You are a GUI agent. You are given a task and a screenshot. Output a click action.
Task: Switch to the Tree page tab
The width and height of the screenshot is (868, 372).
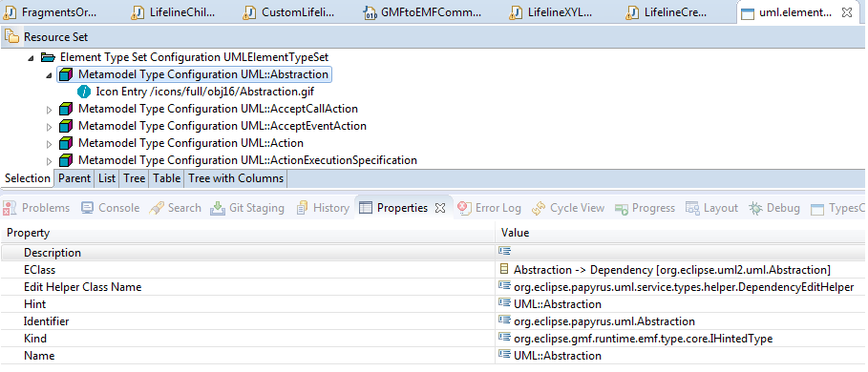(x=134, y=178)
